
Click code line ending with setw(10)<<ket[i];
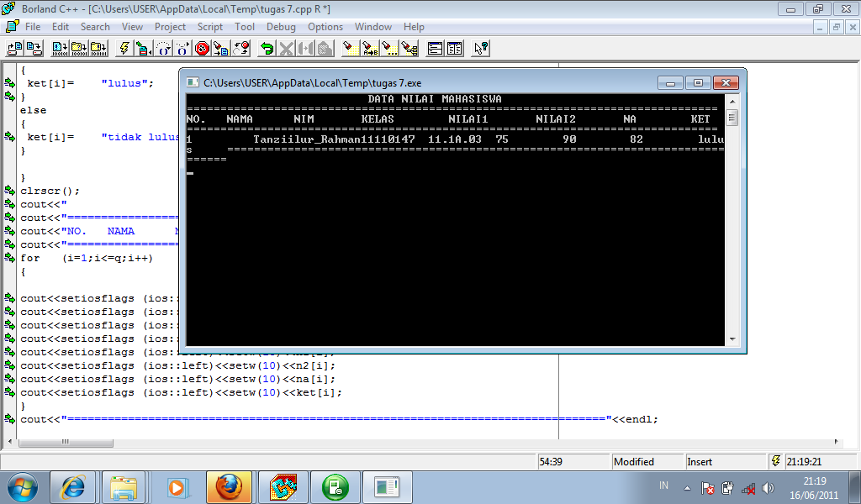(x=182, y=392)
